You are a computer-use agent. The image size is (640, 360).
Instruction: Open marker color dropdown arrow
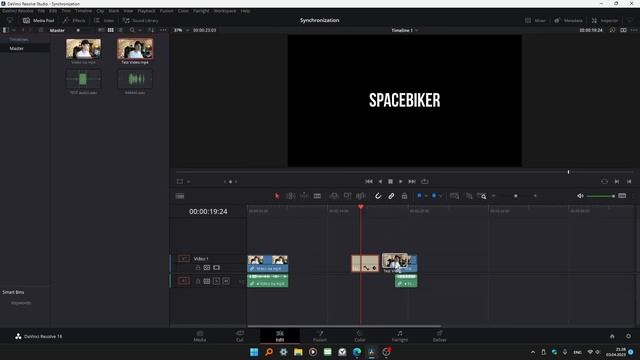tap(441, 196)
